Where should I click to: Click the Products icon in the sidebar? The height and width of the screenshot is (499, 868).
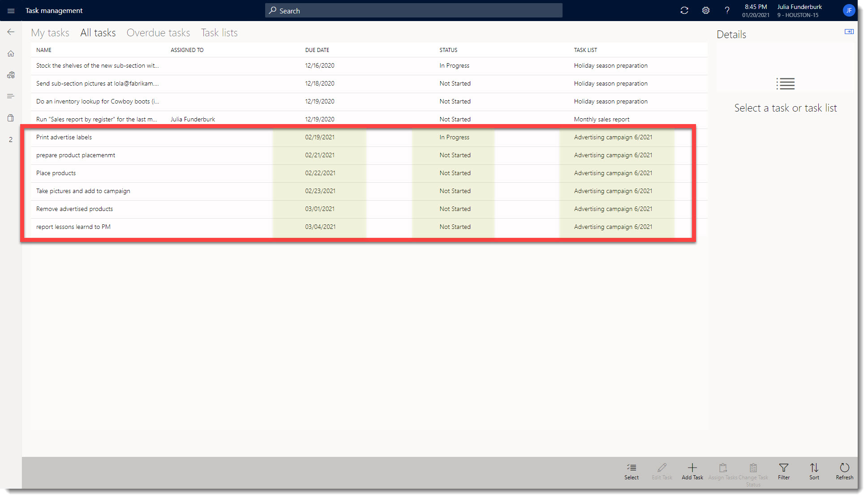click(x=10, y=75)
